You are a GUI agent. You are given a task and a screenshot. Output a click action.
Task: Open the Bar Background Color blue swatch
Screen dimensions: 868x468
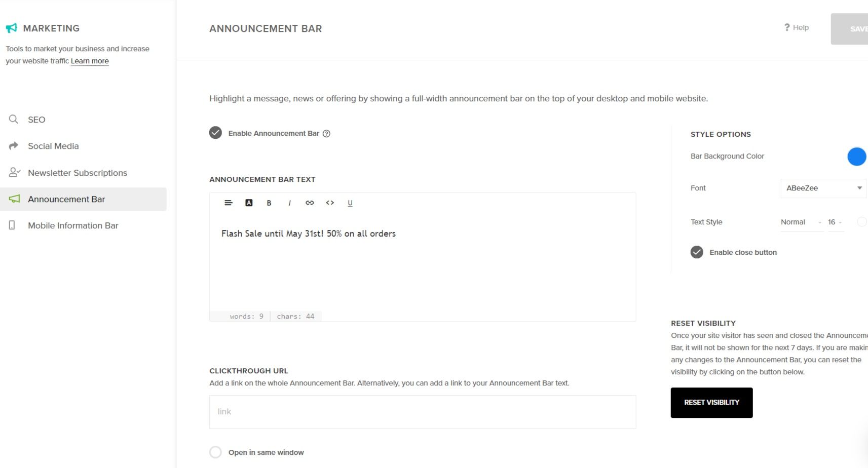click(857, 157)
